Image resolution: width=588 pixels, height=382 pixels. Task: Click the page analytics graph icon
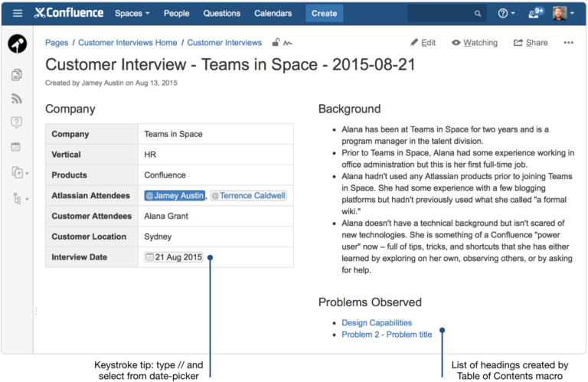tap(288, 43)
